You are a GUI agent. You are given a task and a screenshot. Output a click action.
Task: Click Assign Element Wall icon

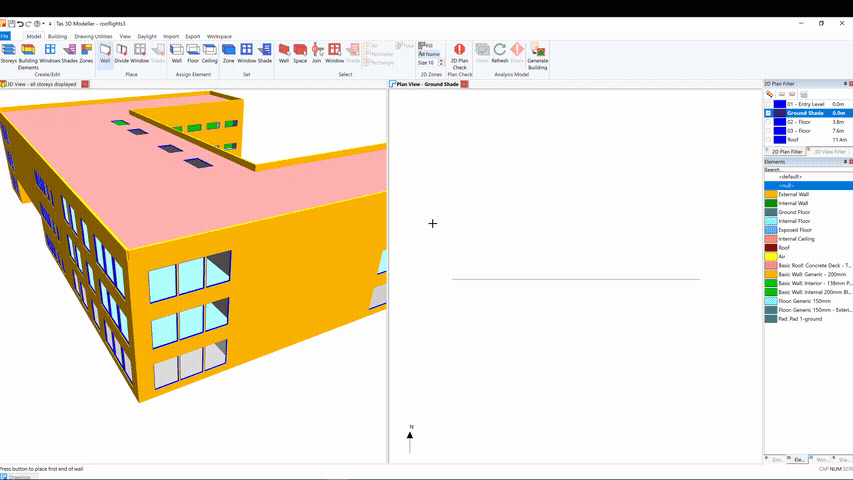click(x=177, y=50)
